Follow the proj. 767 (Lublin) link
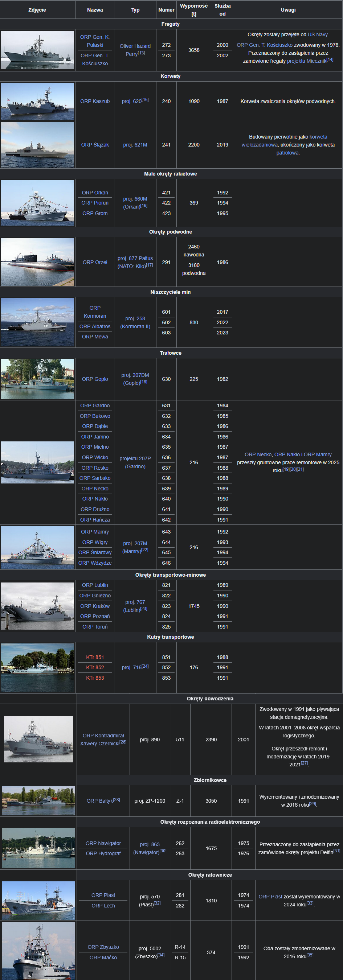 [135, 606]
